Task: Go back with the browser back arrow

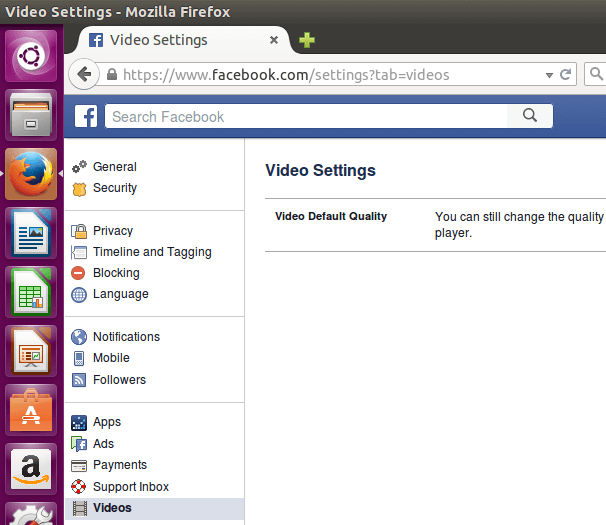Action: 84,74
